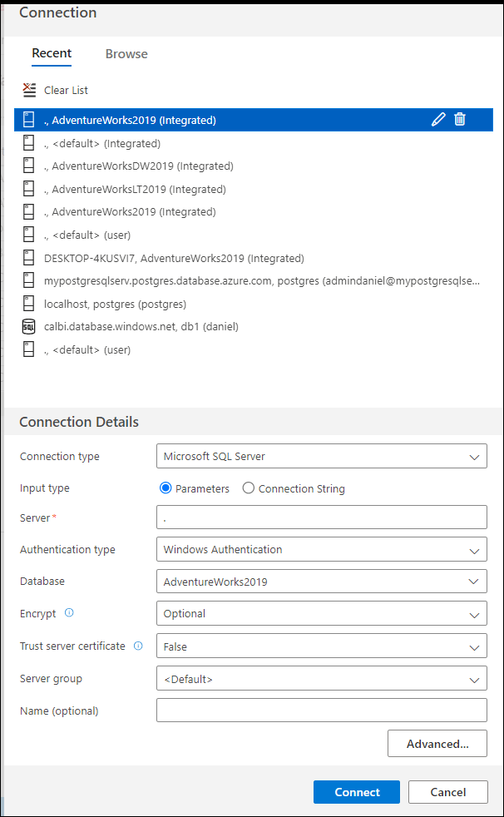The image size is (504, 817).
Task: Click the Clear List icon
Action: [x=30, y=90]
